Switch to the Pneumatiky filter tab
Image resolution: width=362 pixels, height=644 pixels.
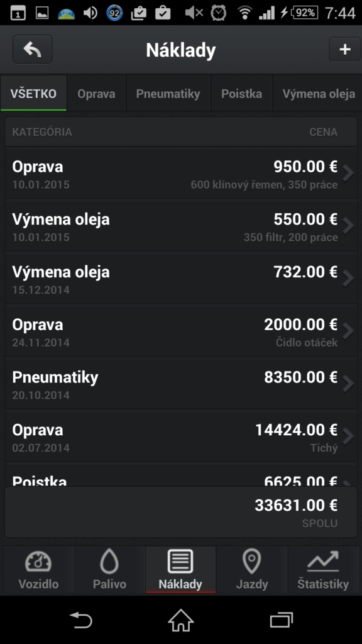click(168, 94)
